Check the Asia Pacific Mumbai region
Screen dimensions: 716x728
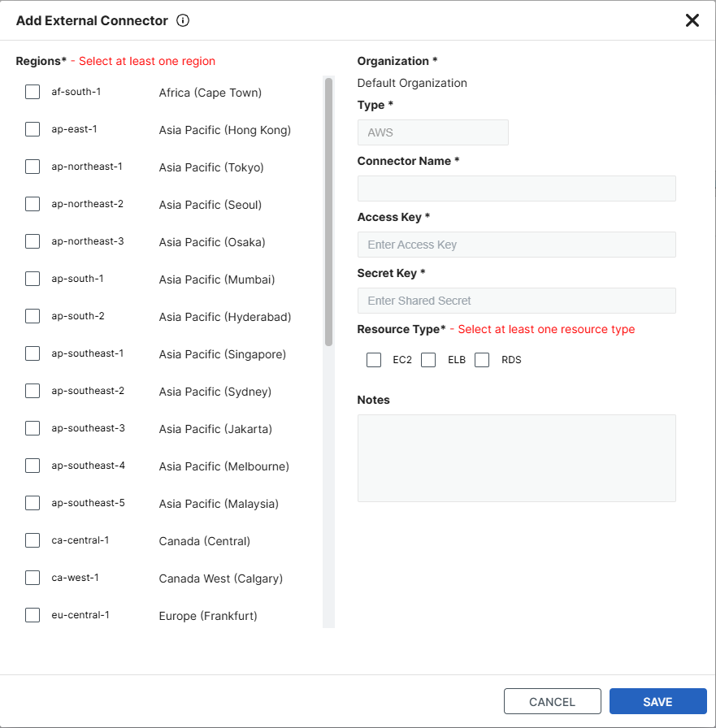click(32, 279)
